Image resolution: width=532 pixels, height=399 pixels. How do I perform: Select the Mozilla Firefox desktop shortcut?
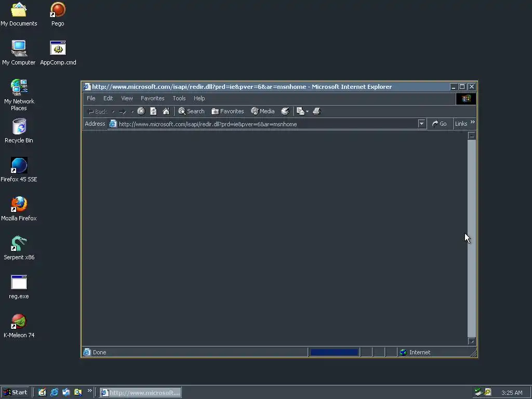pyautogui.click(x=19, y=209)
